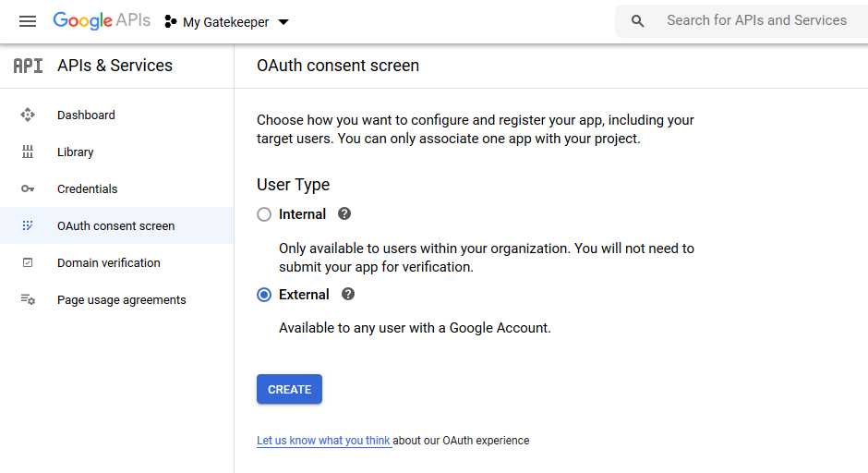The height and width of the screenshot is (473, 868).
Task: Click the Library icon in sidebar
Action: click(28, 152)
